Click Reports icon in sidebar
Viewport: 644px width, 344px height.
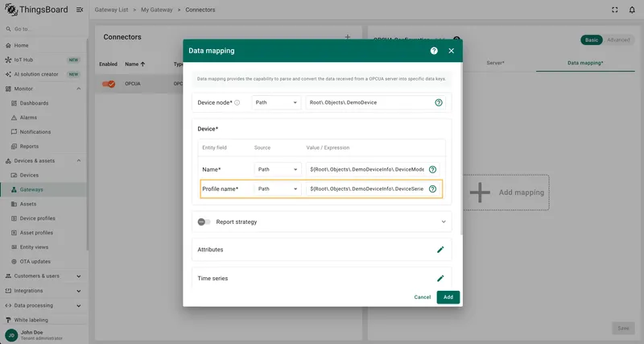pos(14,147)
